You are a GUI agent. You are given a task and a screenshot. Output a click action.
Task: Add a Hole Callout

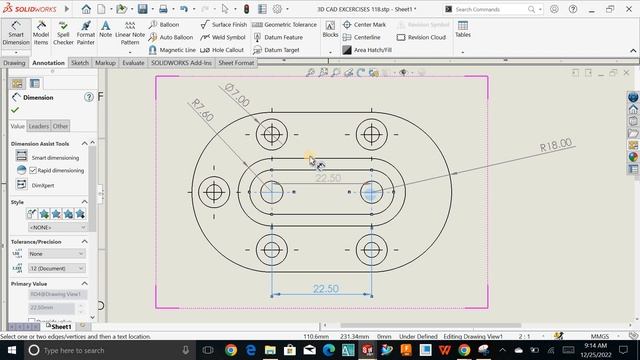click(222, 50)
